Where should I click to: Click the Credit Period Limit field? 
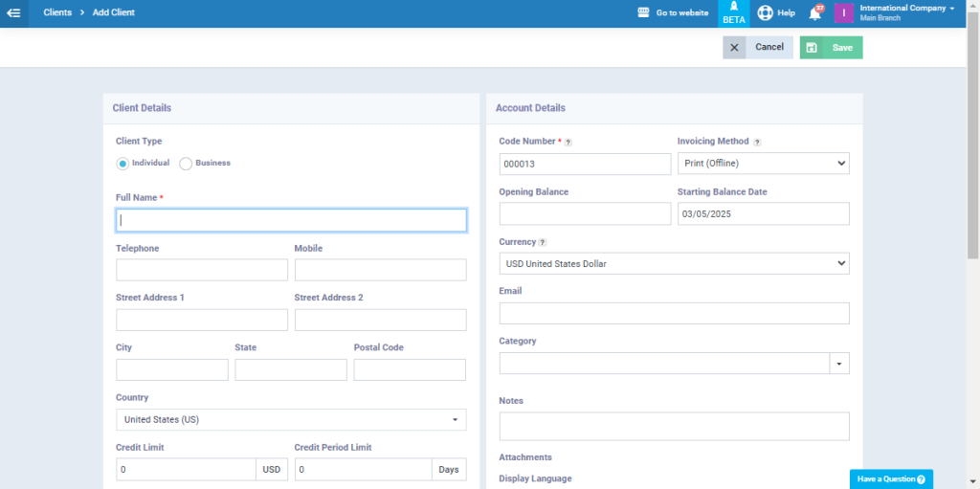364,470
